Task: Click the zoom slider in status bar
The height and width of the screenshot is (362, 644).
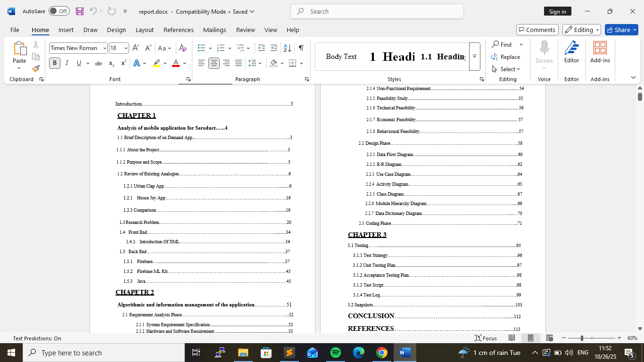Action: point(582,338)
